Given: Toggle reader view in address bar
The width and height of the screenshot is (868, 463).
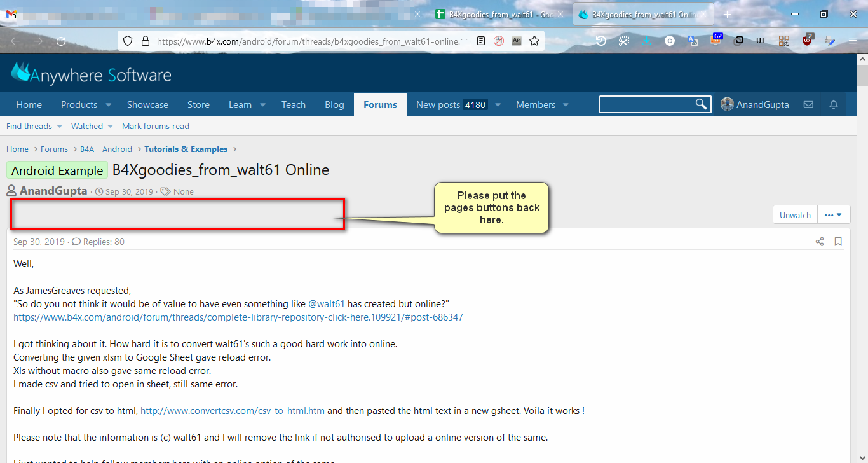Looking at the screenshot, I should point(481,41).
